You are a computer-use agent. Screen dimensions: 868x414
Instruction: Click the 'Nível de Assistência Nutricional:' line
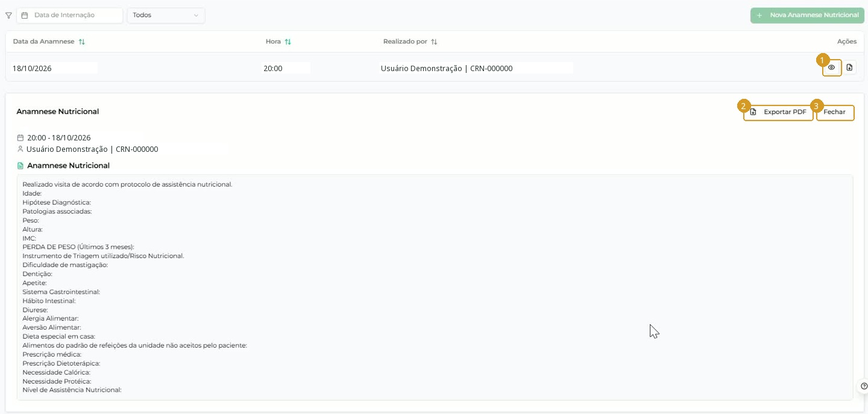pyautogui.click(x=72, y=390)
